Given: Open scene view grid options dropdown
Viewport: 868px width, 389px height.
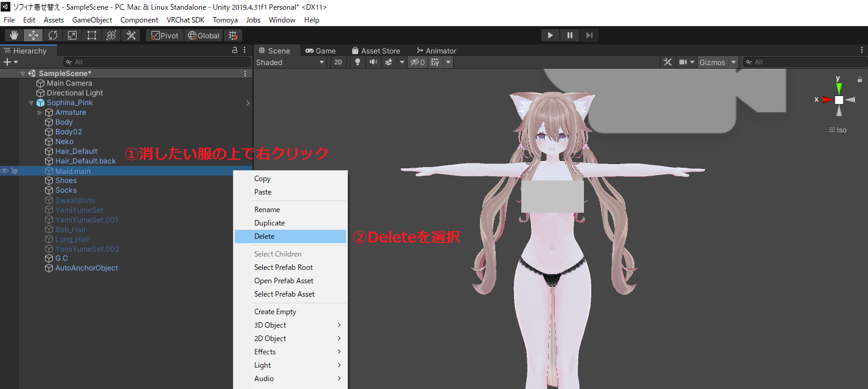Looking at the screenshot, I should tap(448, 62).
